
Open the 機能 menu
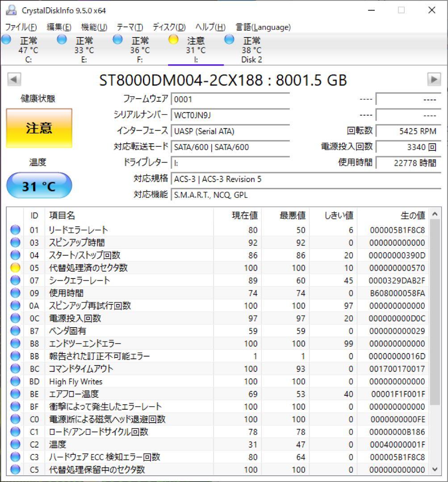tap(93, 27)
